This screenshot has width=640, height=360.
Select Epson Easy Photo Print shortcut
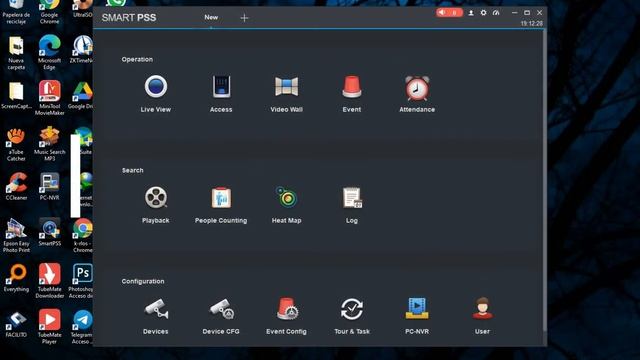[16, 235]
